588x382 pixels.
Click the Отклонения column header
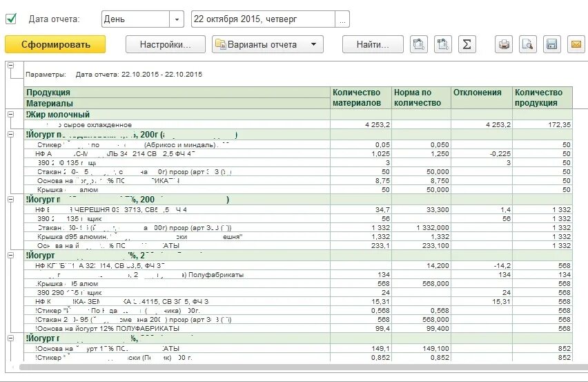pos(482,97)
